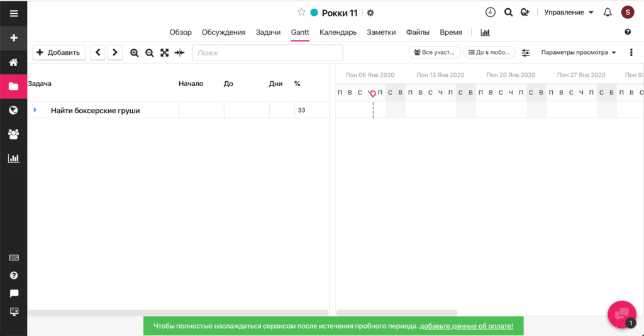Click the cyan project color dot
The image size is (644, 336).
tap(314, 13)
